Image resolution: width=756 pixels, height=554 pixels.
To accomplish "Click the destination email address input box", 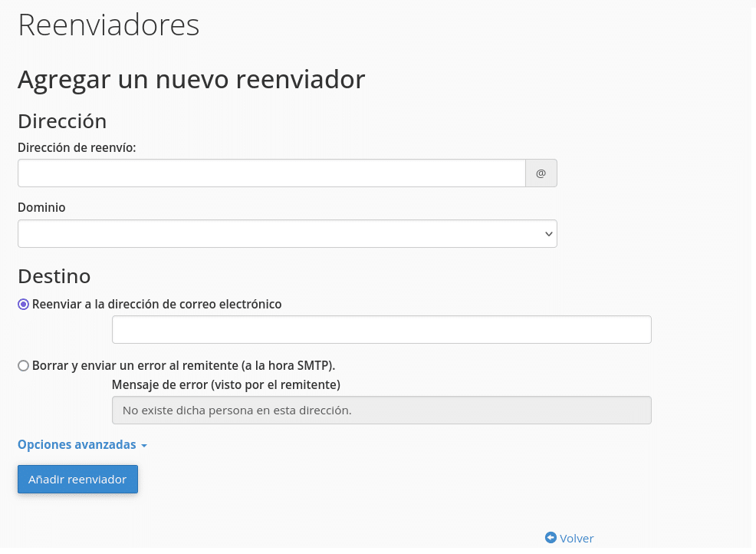I will pyautogui.click(x=381, y=330).
